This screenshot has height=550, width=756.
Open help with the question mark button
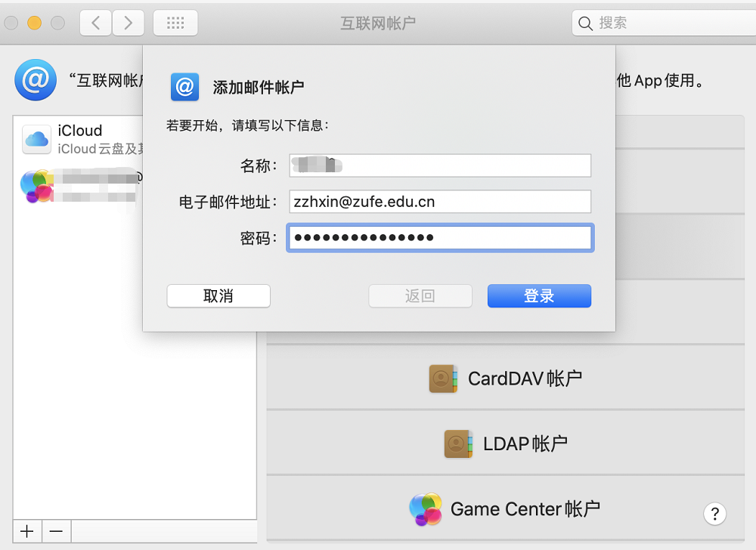point(714,514)
